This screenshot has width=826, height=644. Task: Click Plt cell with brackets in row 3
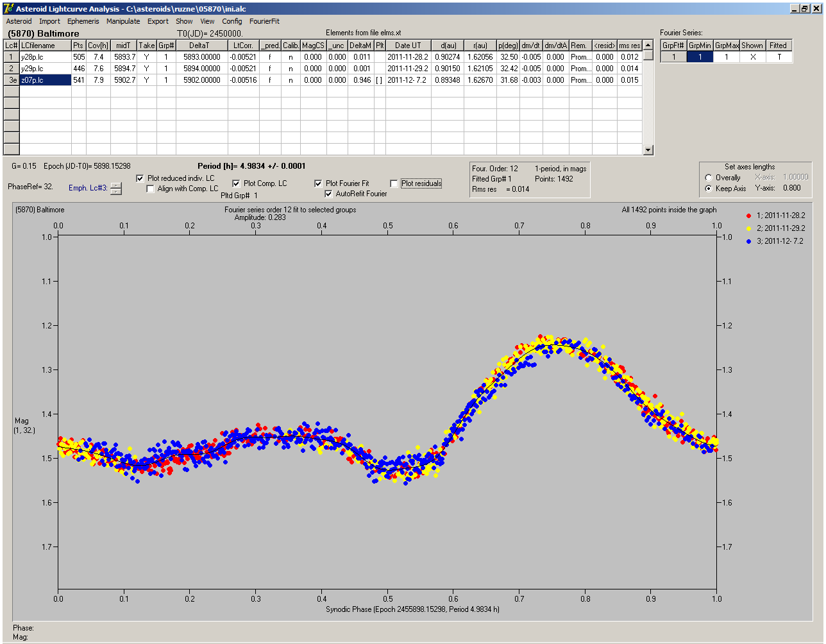click(x=380, y=80)
